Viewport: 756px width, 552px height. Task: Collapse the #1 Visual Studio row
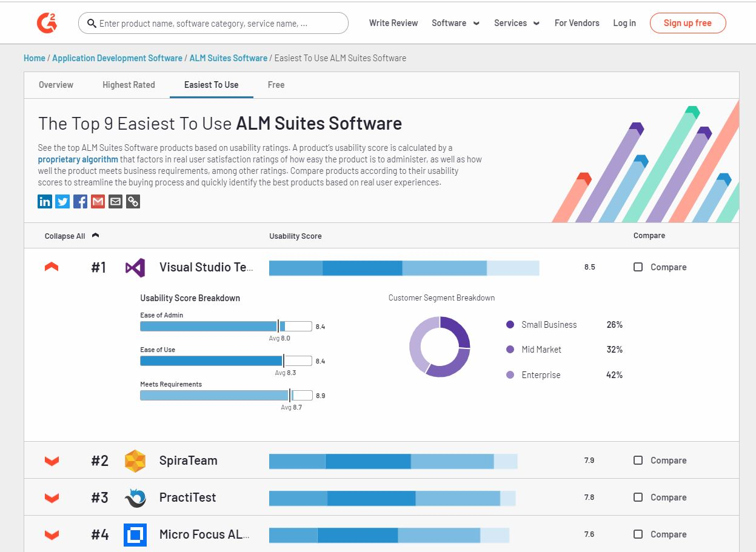coord(52,267)
